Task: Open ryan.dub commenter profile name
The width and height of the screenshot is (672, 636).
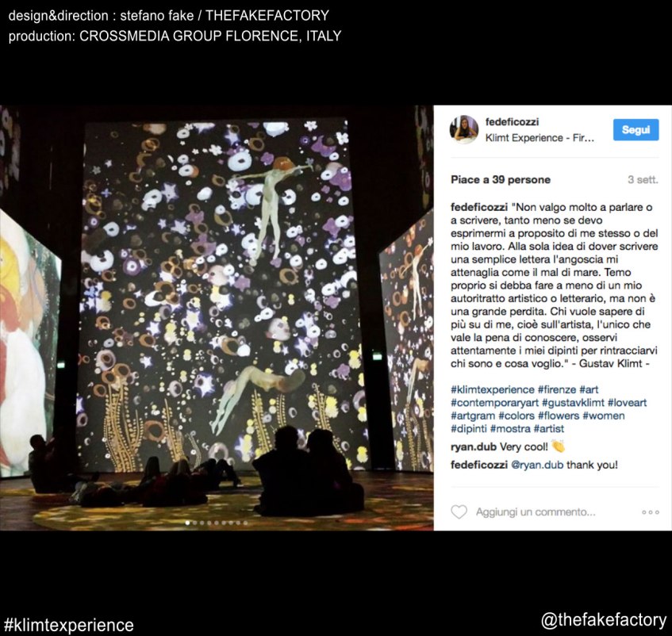Action: 474,446
